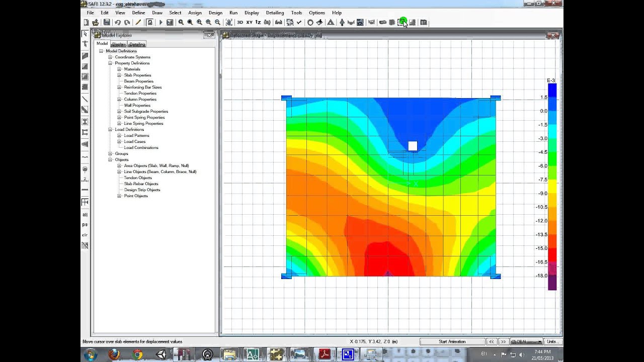Click the pan hand icon
This screenshot has width=644, height=362.
coord(229,22)
